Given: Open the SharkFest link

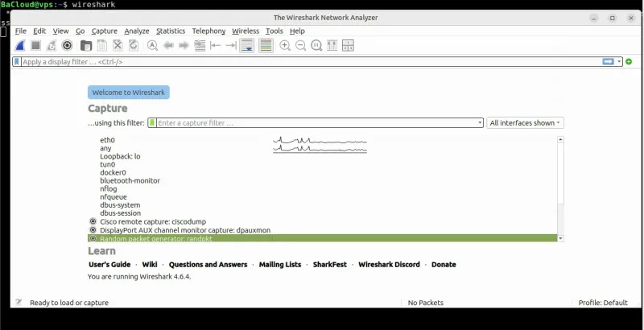Looking at the screenshot, I should point(330,265).
